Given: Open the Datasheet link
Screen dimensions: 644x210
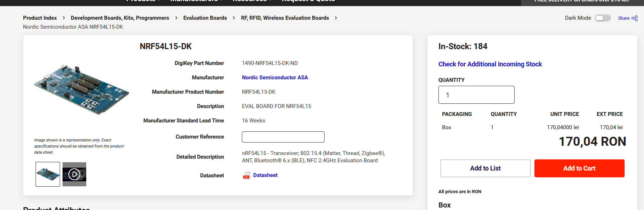Looking at the screenshot, I should coord(265,175).
